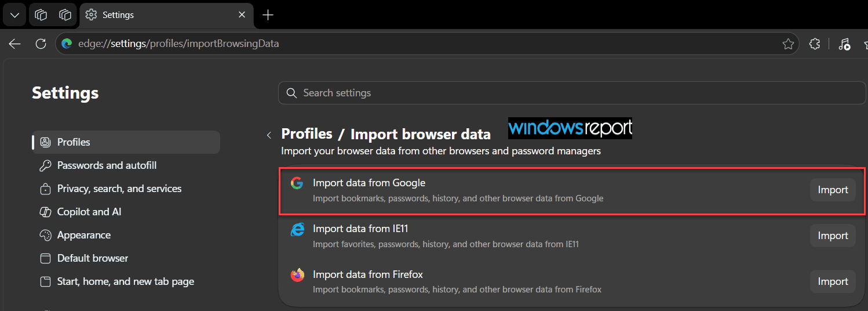Open Start, home, and new tab page
Image resolution: width=868 pixels, height=311 pixels.
click(x=125, y=281)
